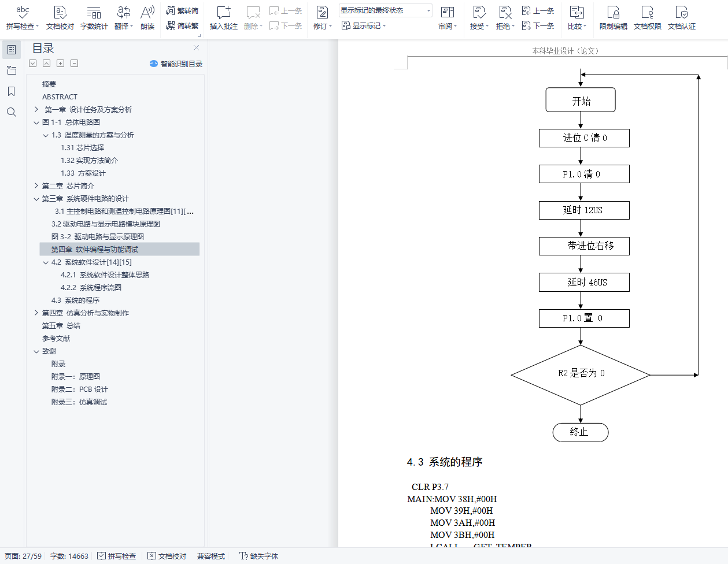Click remove heading level minus icon in 目录 panel

point(75,64)
